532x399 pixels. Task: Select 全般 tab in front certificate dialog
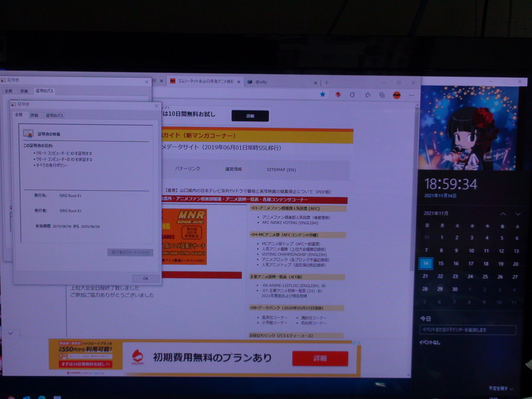click(19, 114)
